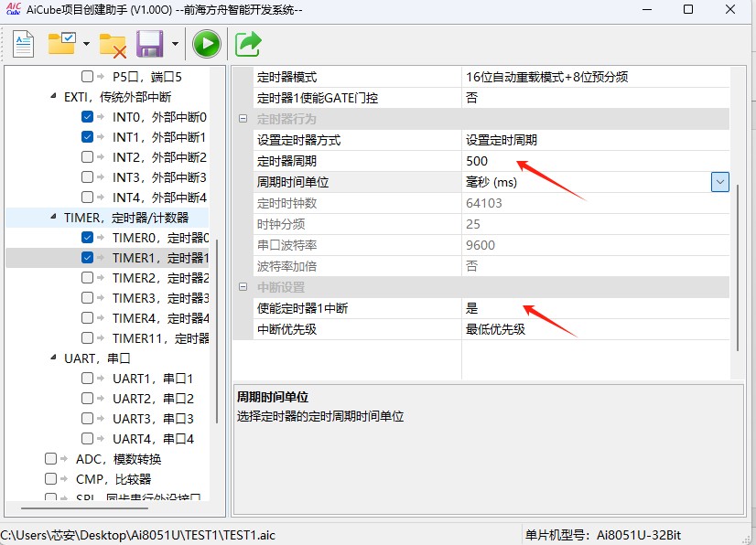Click the AiCube app icon in title bar
Screen dimensions: 756x545
pos(13,8)
